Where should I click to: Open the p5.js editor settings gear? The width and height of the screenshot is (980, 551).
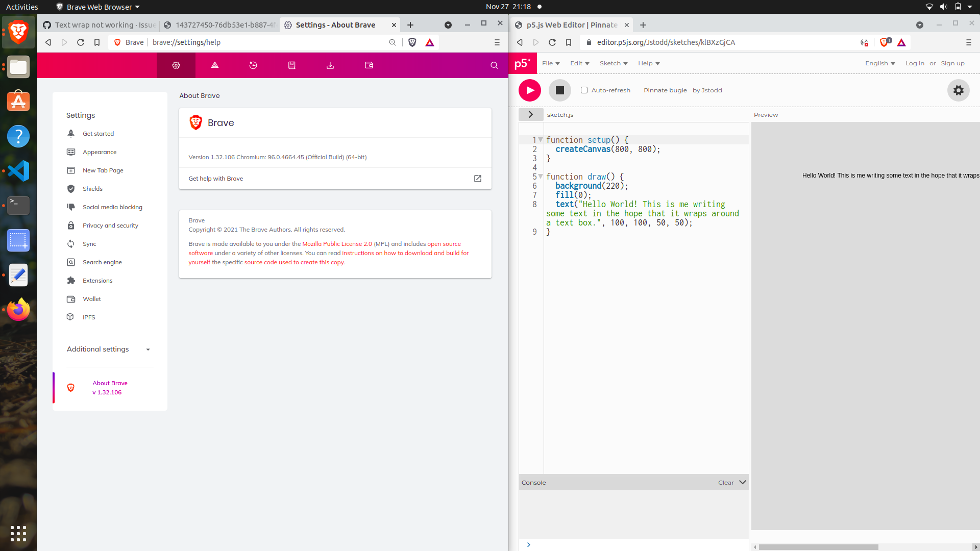click(958, 90)
